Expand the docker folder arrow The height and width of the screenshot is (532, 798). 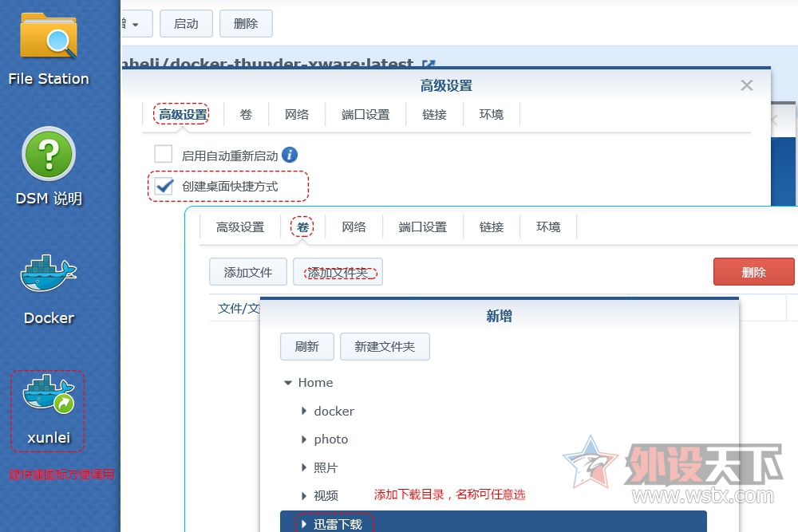[x=304, y=411]
